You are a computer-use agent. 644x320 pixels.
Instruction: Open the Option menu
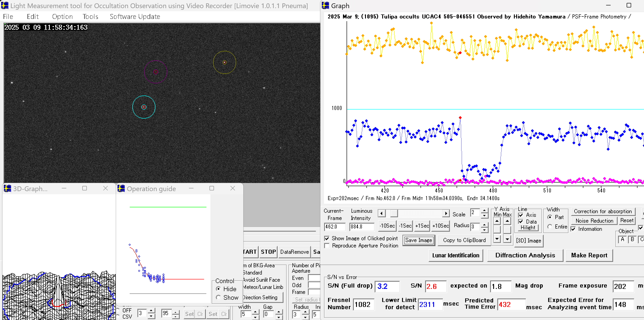62,16
